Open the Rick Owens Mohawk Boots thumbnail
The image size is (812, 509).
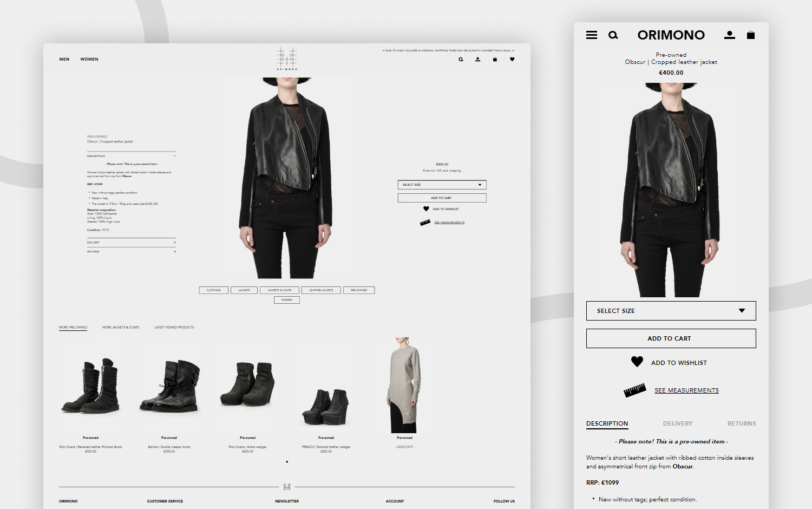pyautogui.click(x=91, y=386)
